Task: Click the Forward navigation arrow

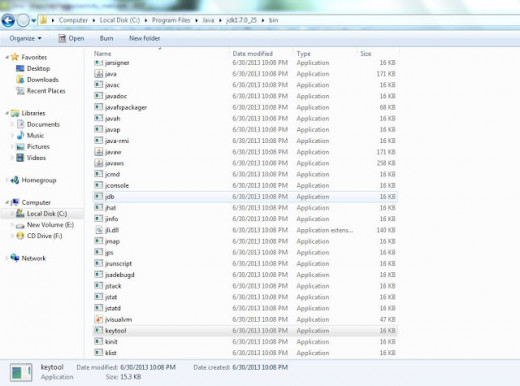Action: pyautogui.click(x=23, y=21)
